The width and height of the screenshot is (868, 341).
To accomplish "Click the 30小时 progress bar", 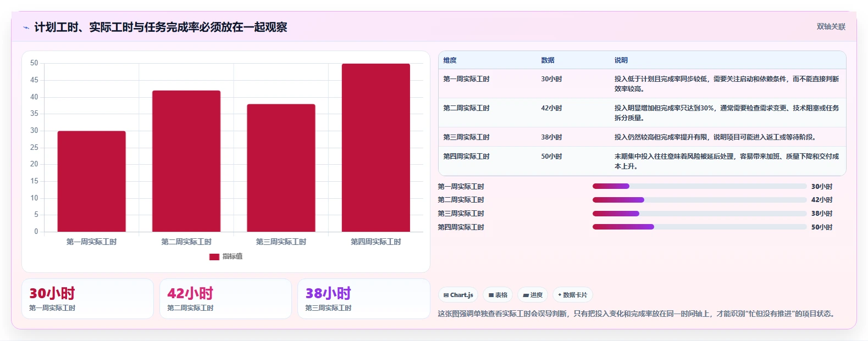I will [x=699, y=186].
